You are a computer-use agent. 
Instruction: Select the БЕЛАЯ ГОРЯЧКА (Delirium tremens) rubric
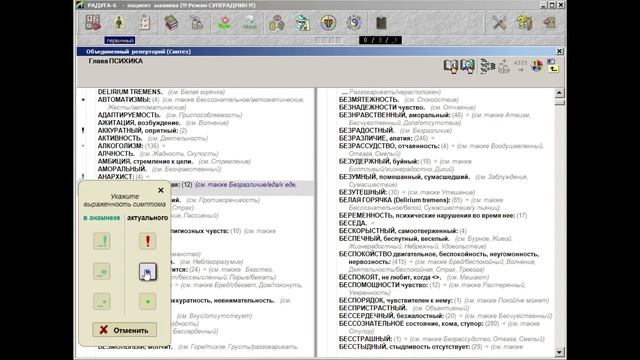(394, 200)
